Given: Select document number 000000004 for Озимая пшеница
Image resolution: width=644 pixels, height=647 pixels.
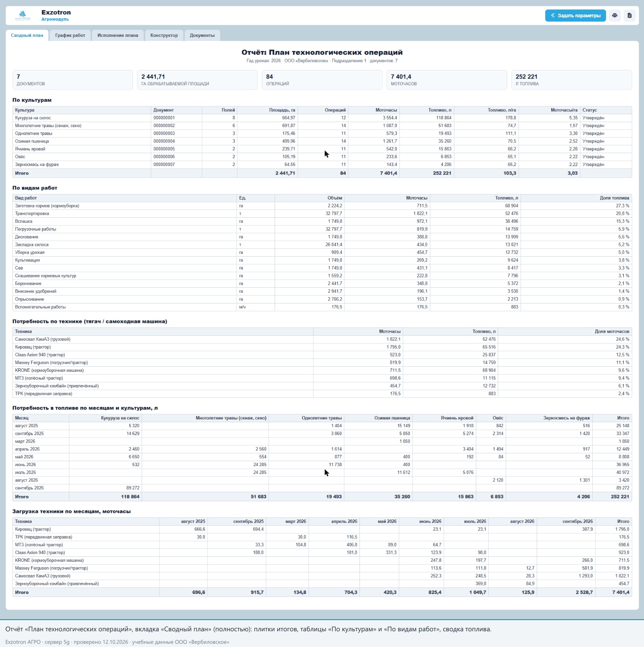Looking at the screenshot, I should pyautogui.click(x=164, y=141).
